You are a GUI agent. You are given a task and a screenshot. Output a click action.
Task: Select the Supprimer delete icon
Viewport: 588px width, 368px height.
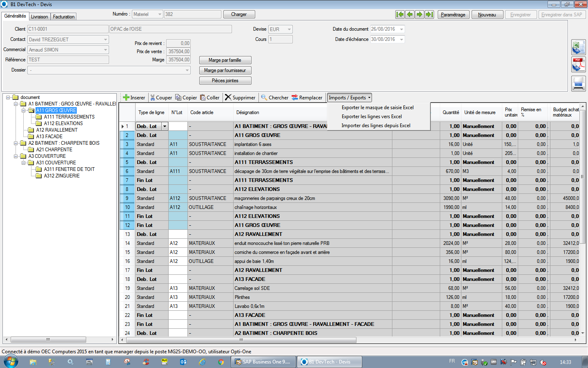[x=228, y=97]
